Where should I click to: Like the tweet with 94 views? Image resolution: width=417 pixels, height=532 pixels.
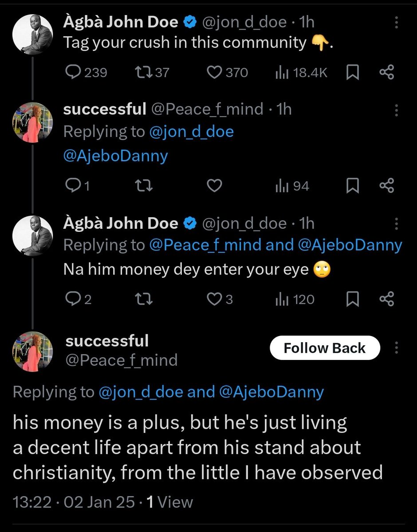215,186
